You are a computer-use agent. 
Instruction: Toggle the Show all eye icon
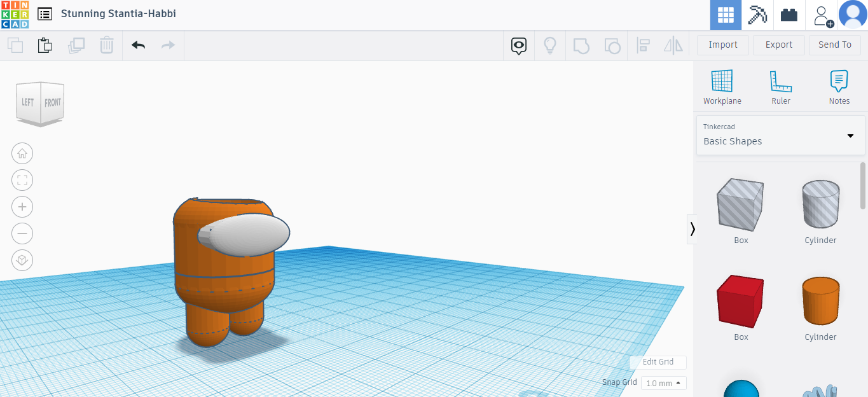[519, 45]
